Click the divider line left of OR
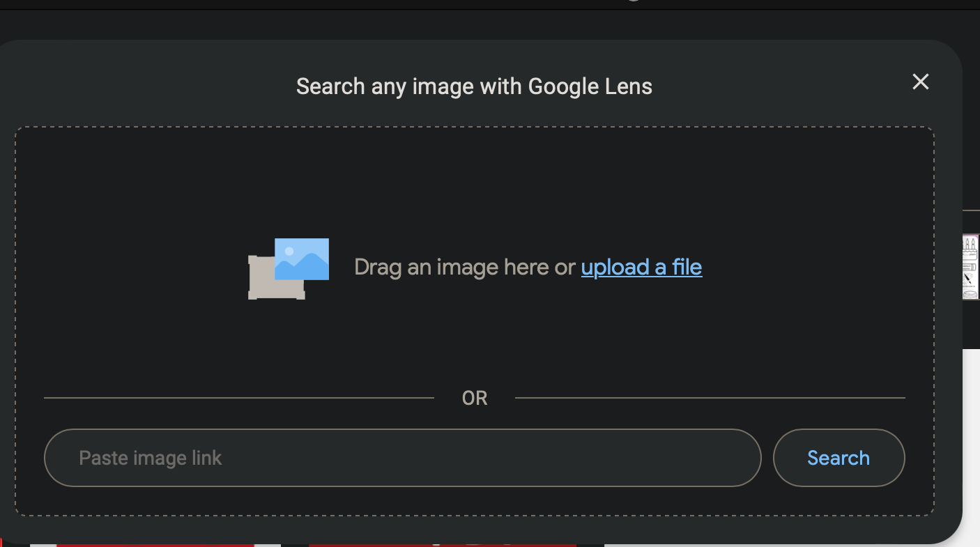The image size is (980, 547). pyautogui.click(x=238, y=398)
